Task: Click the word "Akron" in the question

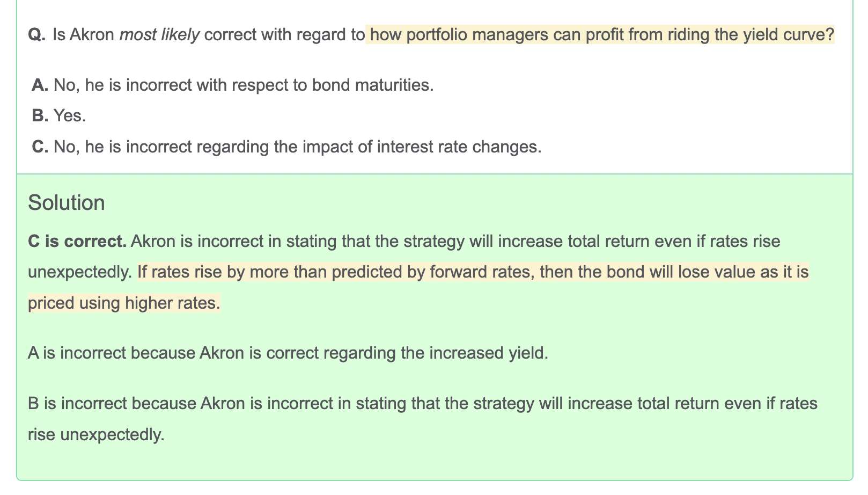Action: tap(92, 35)
